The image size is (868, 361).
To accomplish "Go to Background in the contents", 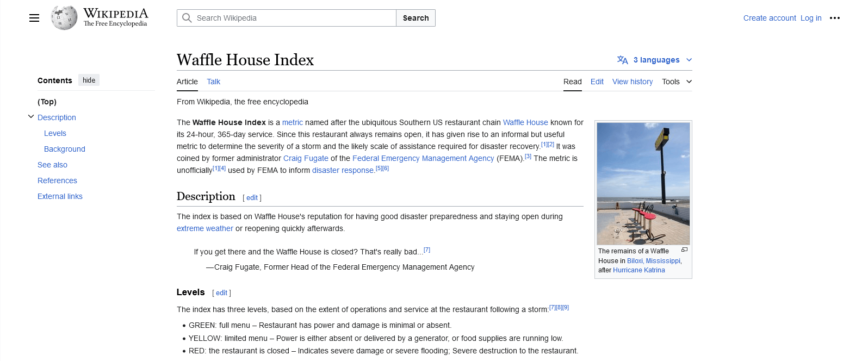I will tap(65, 149).
